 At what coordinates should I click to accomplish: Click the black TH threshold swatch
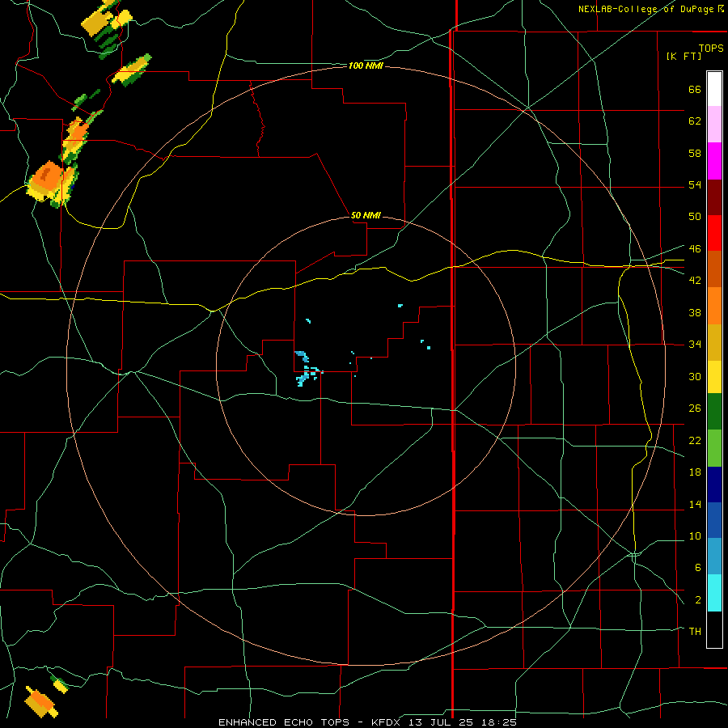point(714,629)
